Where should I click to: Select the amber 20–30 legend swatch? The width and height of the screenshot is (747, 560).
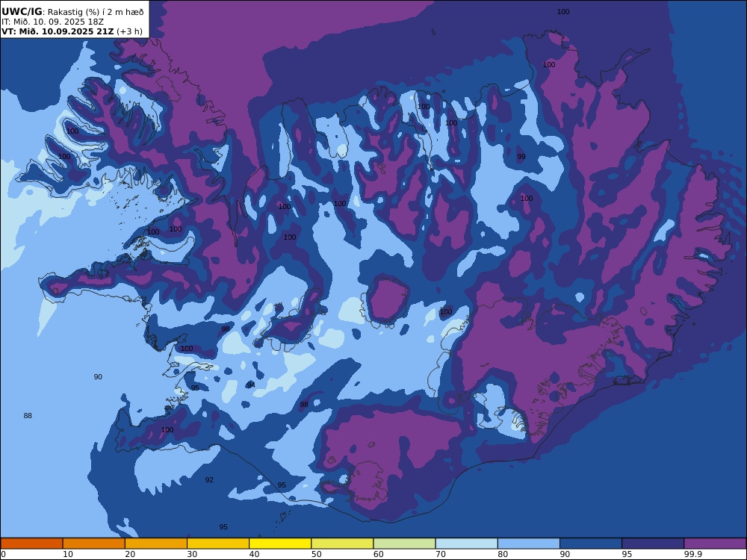156,544
